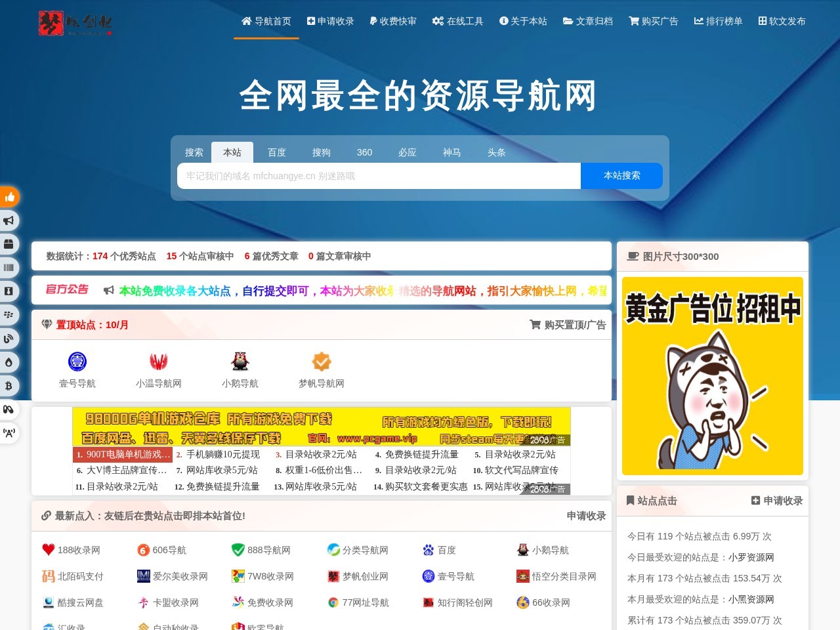
Task: Click the 小鹅导航 panda icon in pinned sites
Action: tap(240, 361)
